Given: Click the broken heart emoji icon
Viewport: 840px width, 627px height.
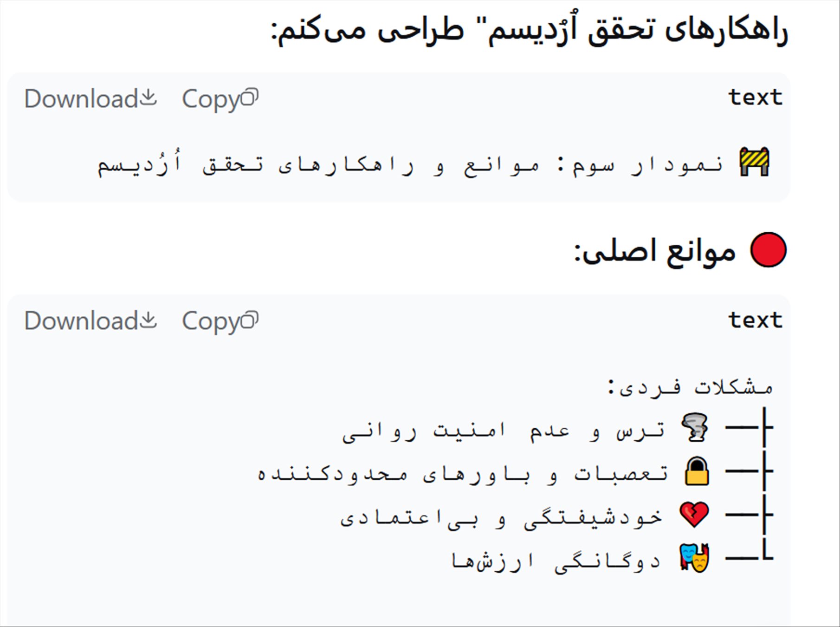Looking at the screenshot, I should pyautogui.click(x=694, y=515).
